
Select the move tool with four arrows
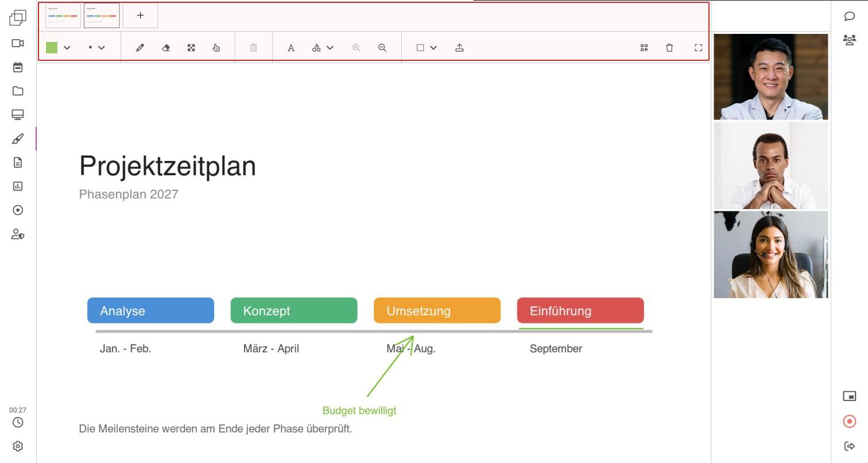191,48
